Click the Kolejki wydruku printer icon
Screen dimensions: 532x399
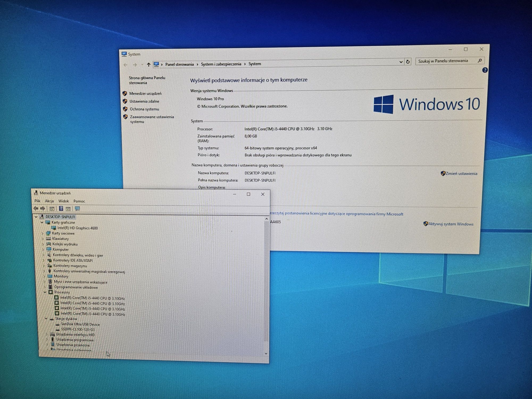[48, 244]
